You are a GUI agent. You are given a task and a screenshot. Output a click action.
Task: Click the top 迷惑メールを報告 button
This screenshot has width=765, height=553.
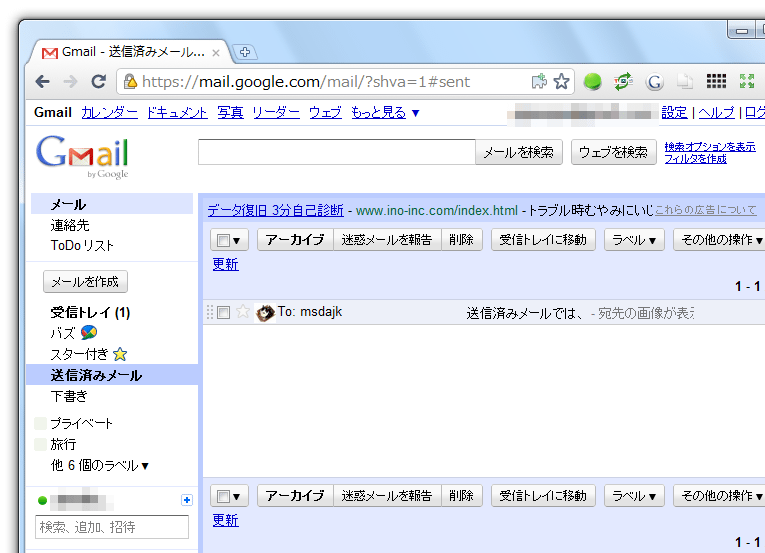tap(387, 240)
